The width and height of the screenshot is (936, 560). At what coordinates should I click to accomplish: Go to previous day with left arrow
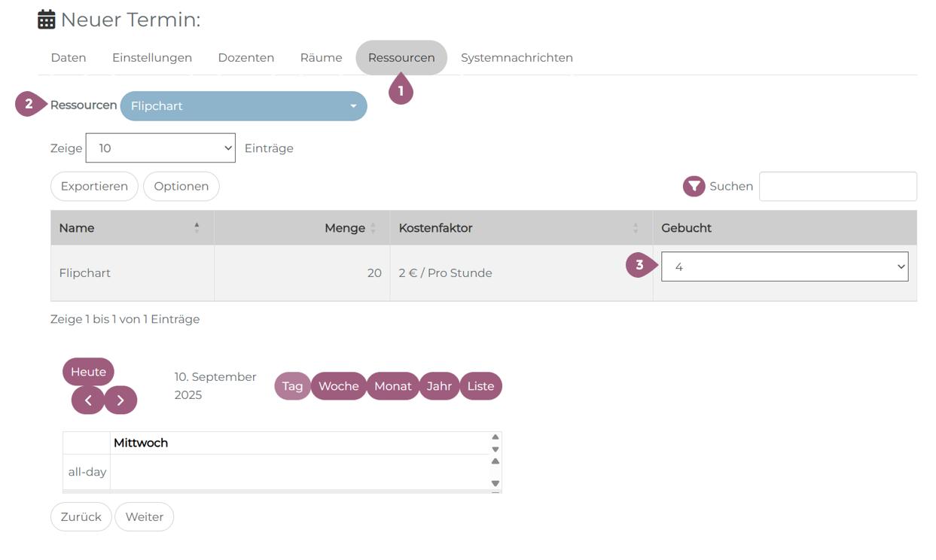(88, 400)
